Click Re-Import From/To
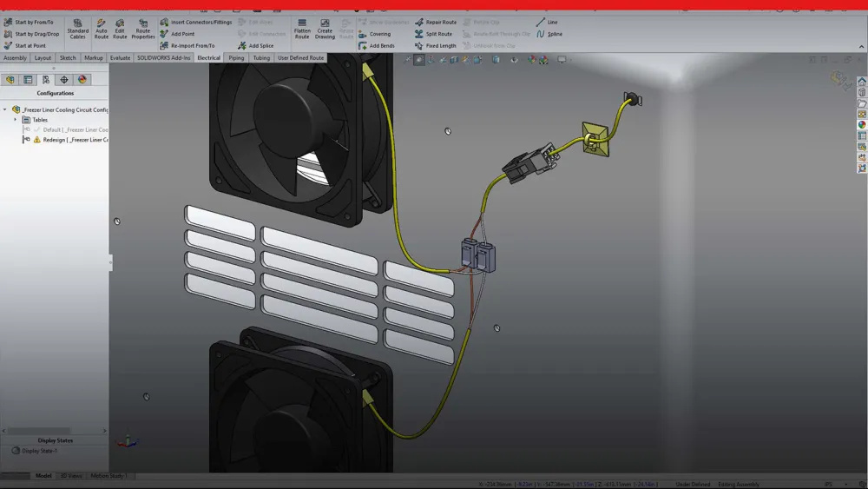 pyautogui.click(x=187, y=45)
